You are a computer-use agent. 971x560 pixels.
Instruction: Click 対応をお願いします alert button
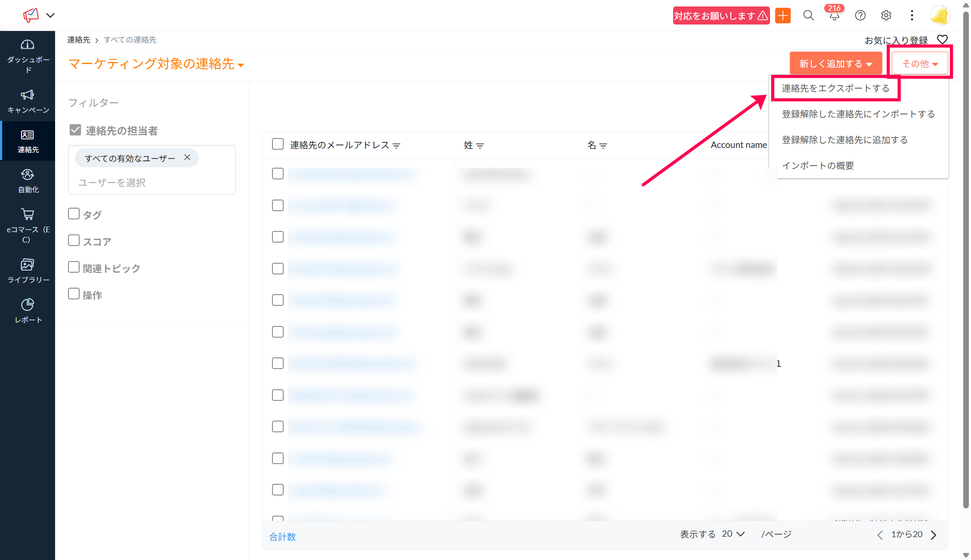[721, 16]
